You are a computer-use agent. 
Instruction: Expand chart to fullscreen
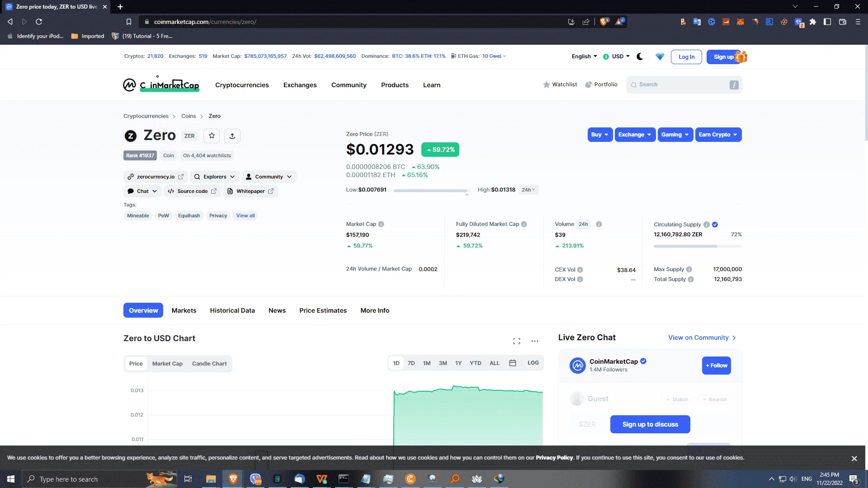pos(517,341)
